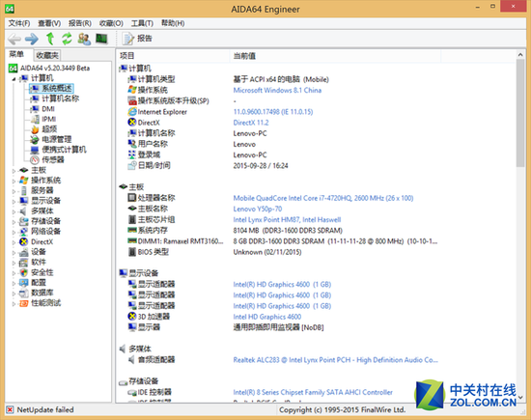Select the IPMI tree item

click(x=49, y=119)
